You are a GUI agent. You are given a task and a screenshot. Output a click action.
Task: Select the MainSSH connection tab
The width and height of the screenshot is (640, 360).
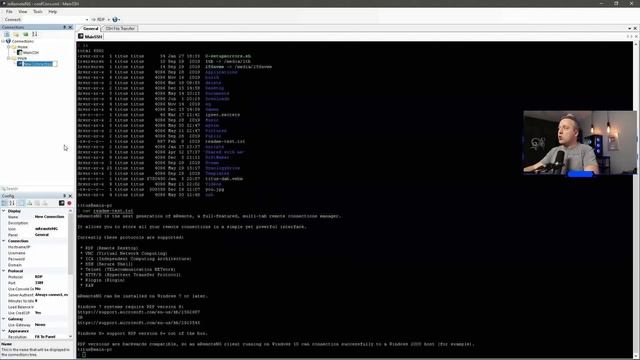[x=91, y=37]
